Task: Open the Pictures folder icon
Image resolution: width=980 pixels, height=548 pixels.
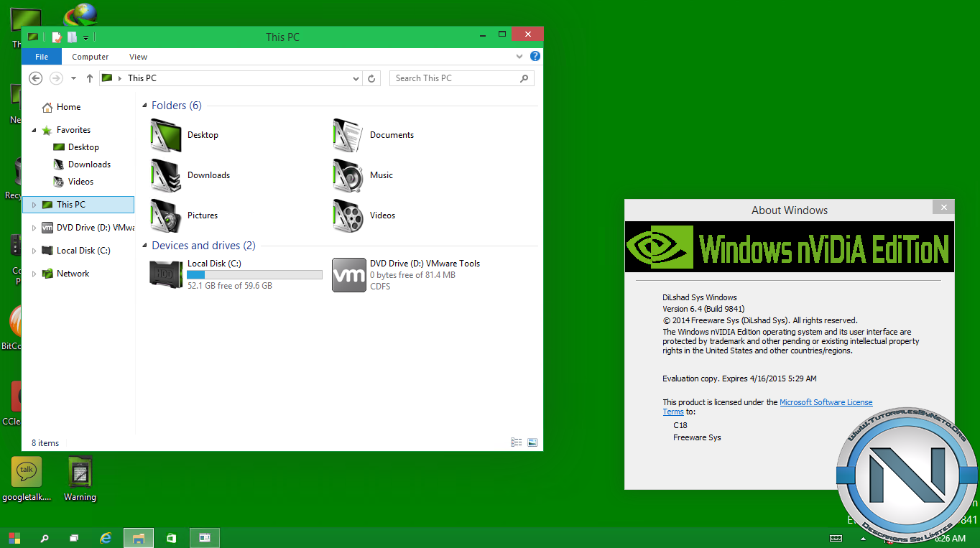Action: coord(166,215)
